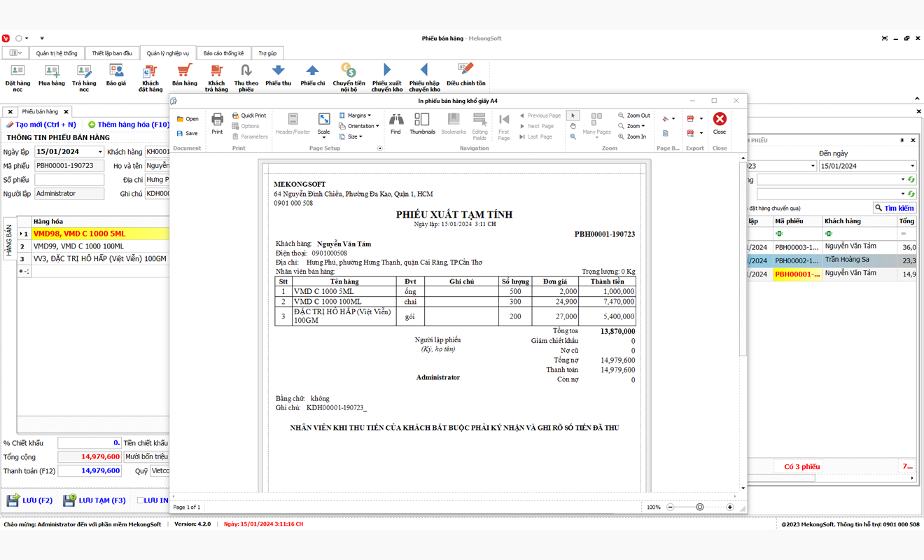
Task: Open the Báo cáo thống kê tab
Action: [x=223, y=53]
